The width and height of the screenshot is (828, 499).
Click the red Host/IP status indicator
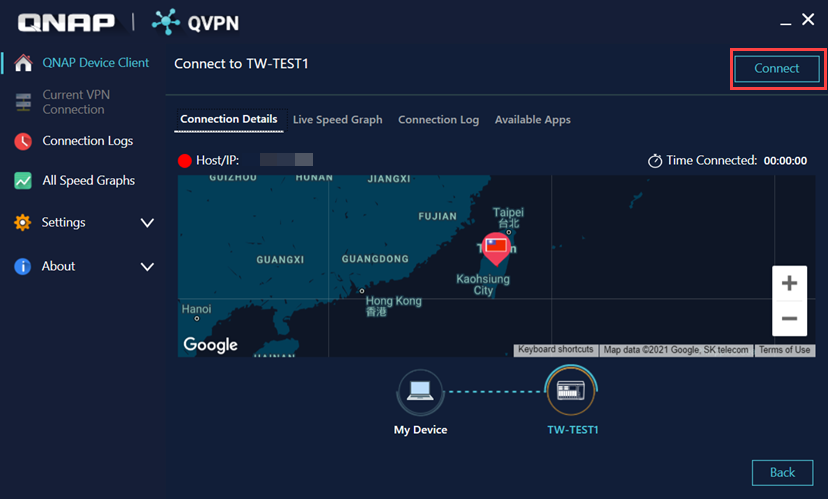pyautogui.click(x=185, y=161)
